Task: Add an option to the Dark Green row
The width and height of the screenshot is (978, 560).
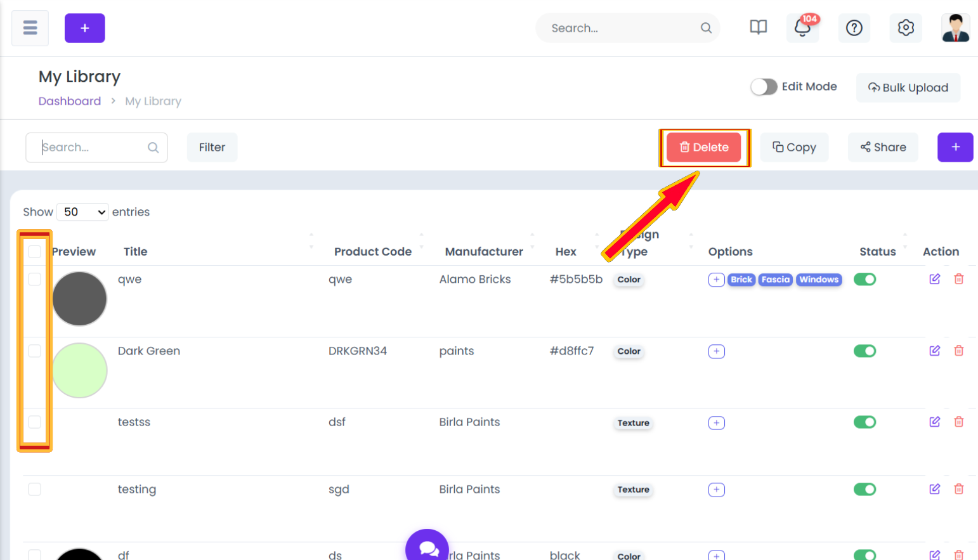Action: pos(717,351)
